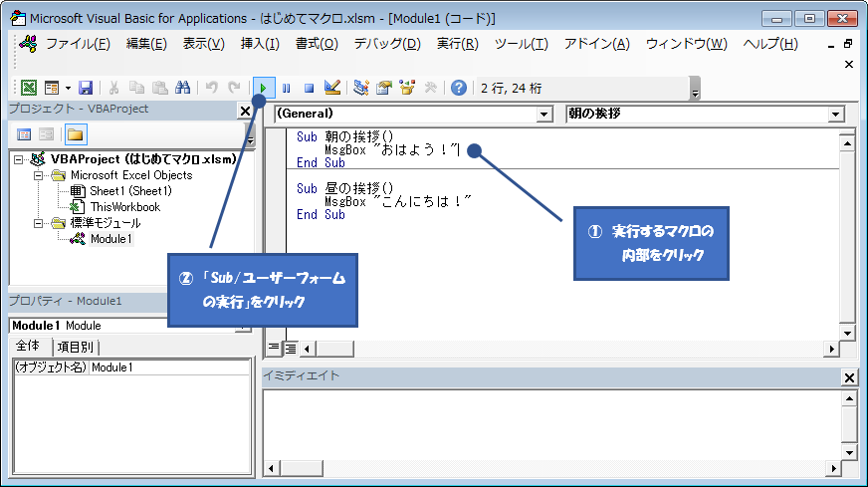
Task: Save the project with the floppy icon
Action: point(86,88)
